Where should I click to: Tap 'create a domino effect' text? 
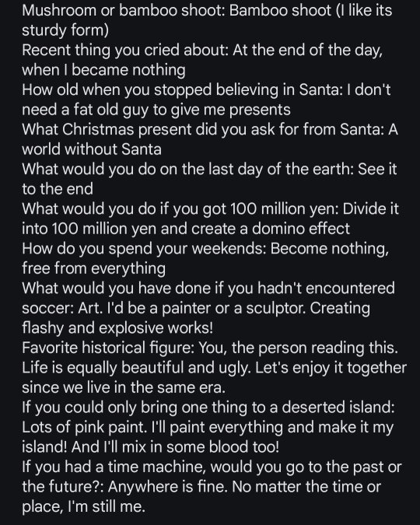pyautogui.click(x=186, y=229)
